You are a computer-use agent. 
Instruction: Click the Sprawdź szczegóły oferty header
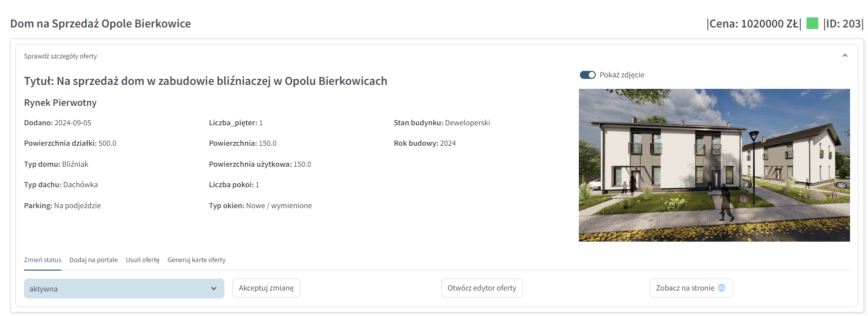click(60, 56)
